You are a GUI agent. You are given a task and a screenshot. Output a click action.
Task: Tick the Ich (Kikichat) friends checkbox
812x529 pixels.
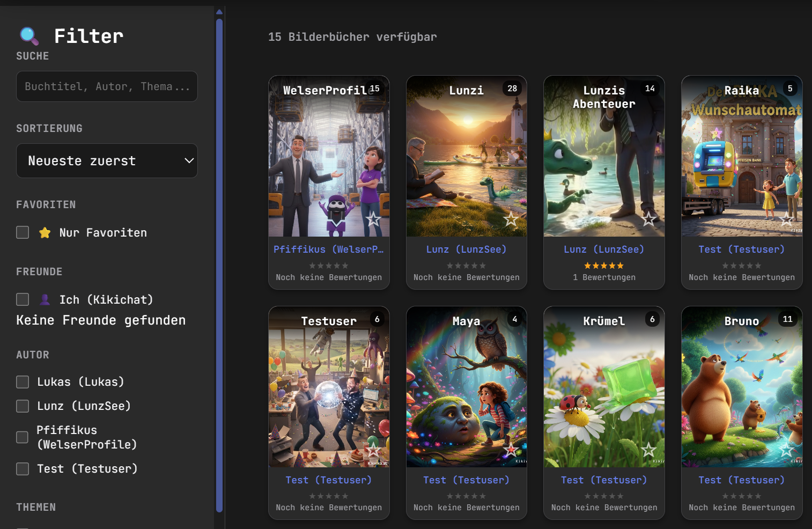23,299
